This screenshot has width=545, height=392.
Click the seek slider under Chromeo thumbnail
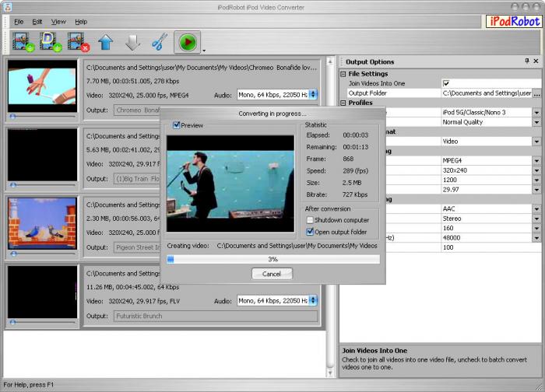pos(42,117)
